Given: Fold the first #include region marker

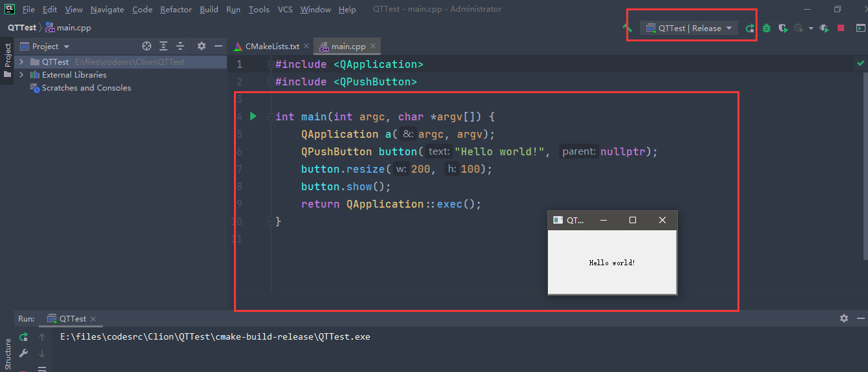Looking at the screenshot, I should (271, 64).
